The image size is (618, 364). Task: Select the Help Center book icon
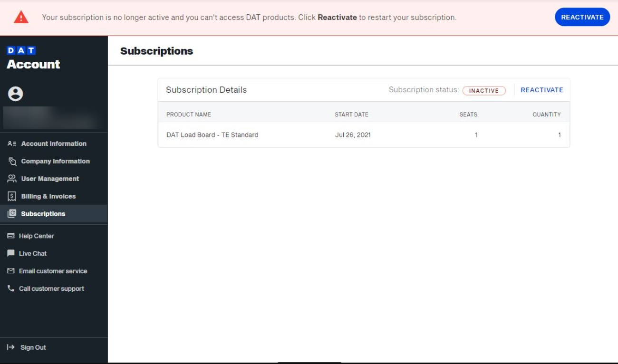pyautogui.click(x=11, y=236)
